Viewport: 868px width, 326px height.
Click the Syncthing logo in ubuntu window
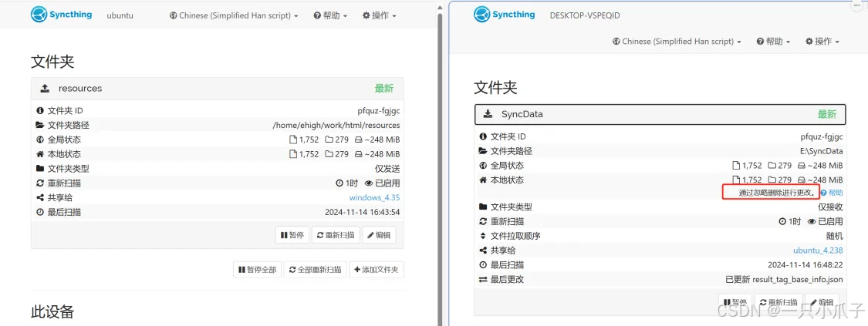(x=62, y=15)
